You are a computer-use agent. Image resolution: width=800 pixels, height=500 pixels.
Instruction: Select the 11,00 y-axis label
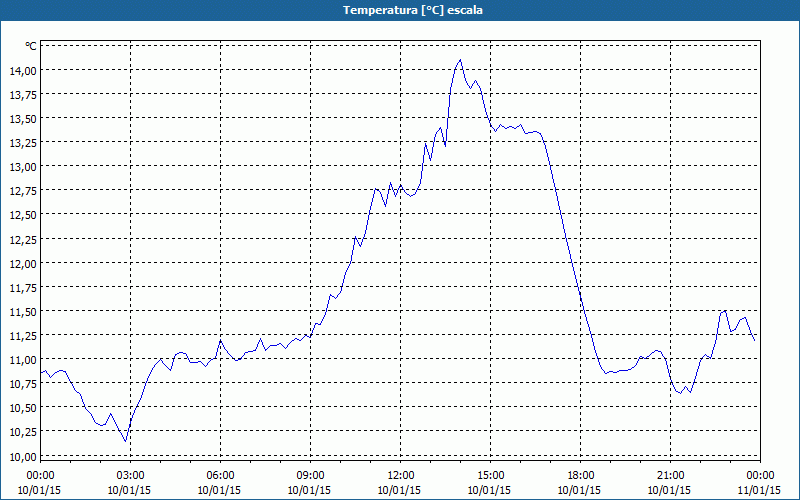click(23, 360)
